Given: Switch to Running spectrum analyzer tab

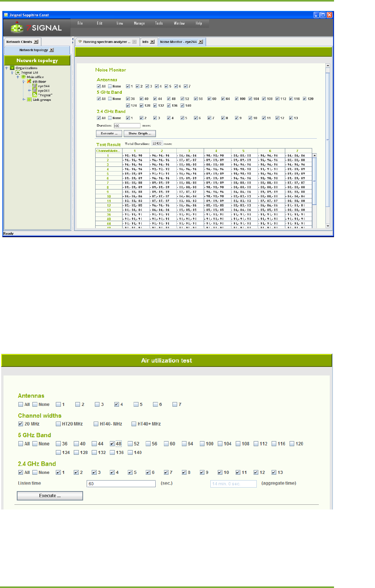Looking at the screenshot, I should (x=107, y=42).
